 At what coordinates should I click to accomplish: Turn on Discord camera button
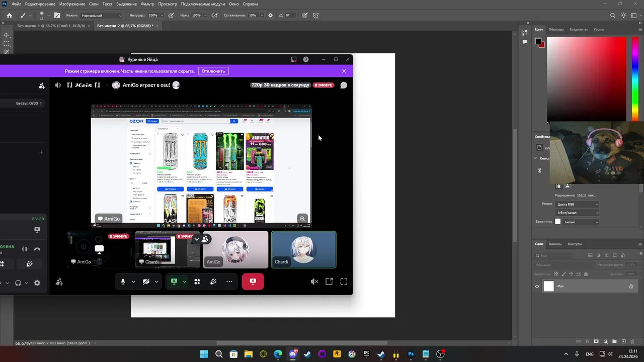[x=146, y=282]
